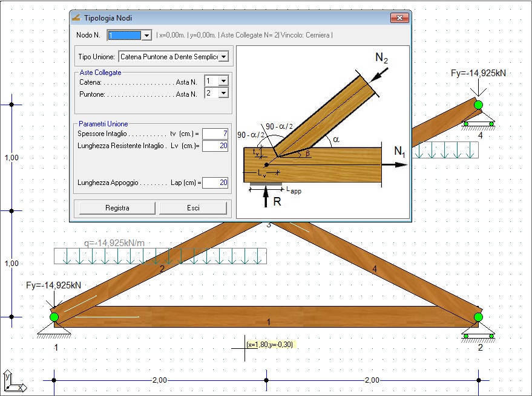Click the green roller node 2 marker
This screenshot has height=396, width=532.
[x=478, y=317]
